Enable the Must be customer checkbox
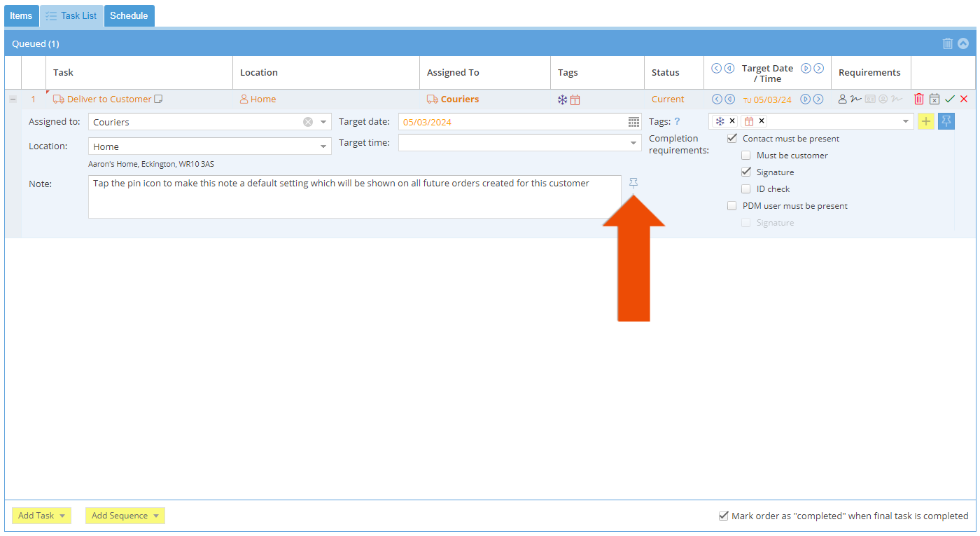 point(746,156)
